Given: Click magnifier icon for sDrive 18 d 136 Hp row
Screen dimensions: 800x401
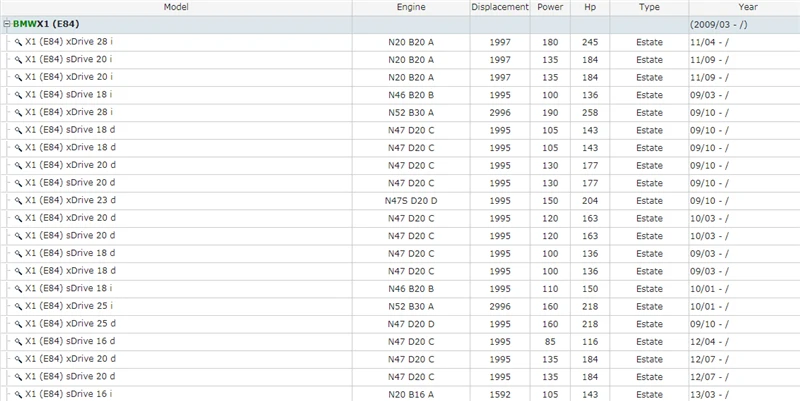Looking at the screenshot, I should [x=18, y=254].
